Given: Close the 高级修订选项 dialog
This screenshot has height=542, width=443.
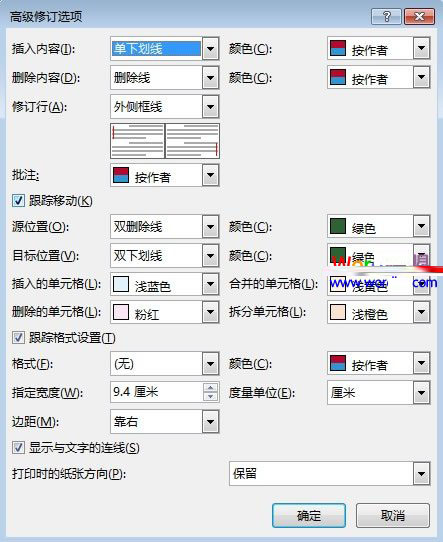Looking at the screenshot, I should coord(420,16).
